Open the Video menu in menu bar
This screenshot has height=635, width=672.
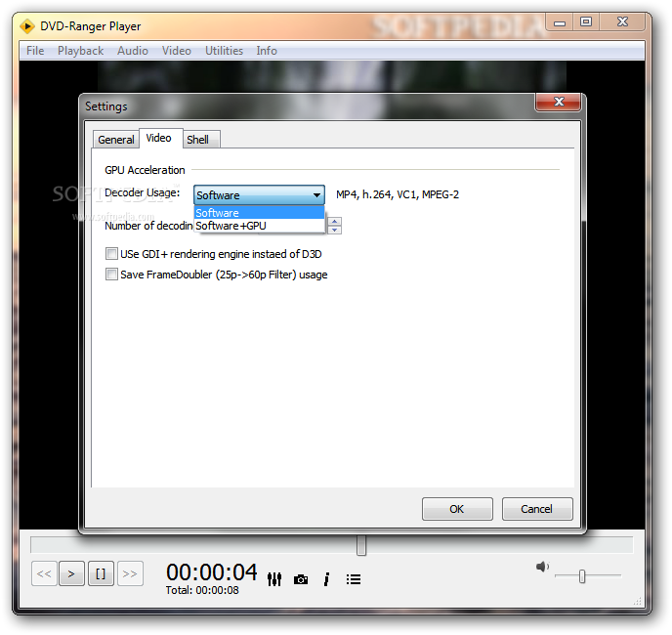(x=177, y=51)
